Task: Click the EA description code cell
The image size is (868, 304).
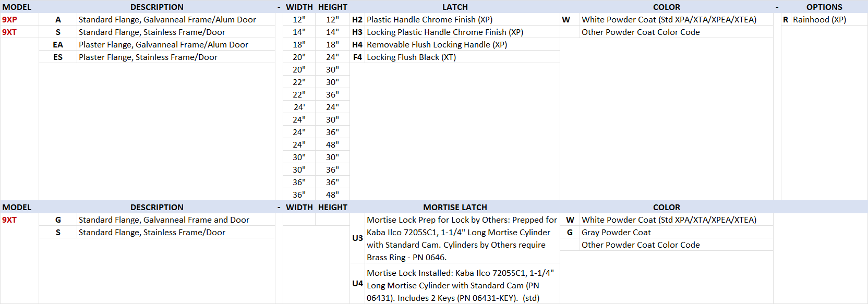Action: pyautogui.click(x=58, y=45)
